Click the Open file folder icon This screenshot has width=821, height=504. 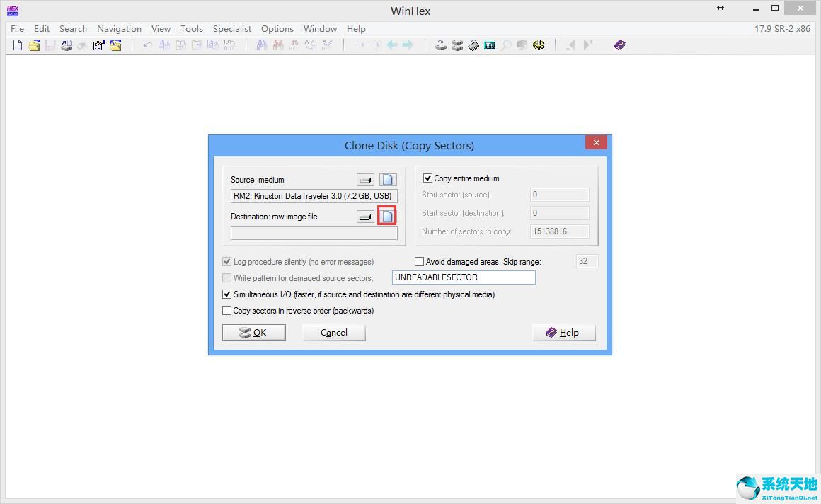coord(34,45)
